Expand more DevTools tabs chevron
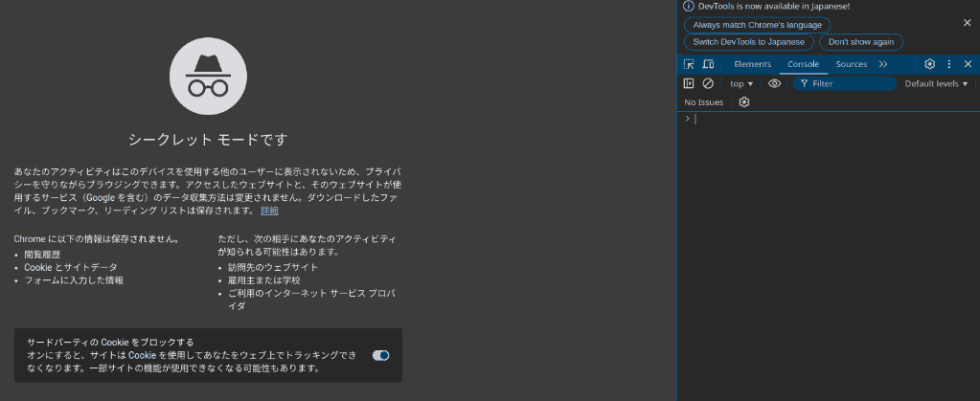Image resolution: width=980 pixels, height=401 pixels. (883, 64)
